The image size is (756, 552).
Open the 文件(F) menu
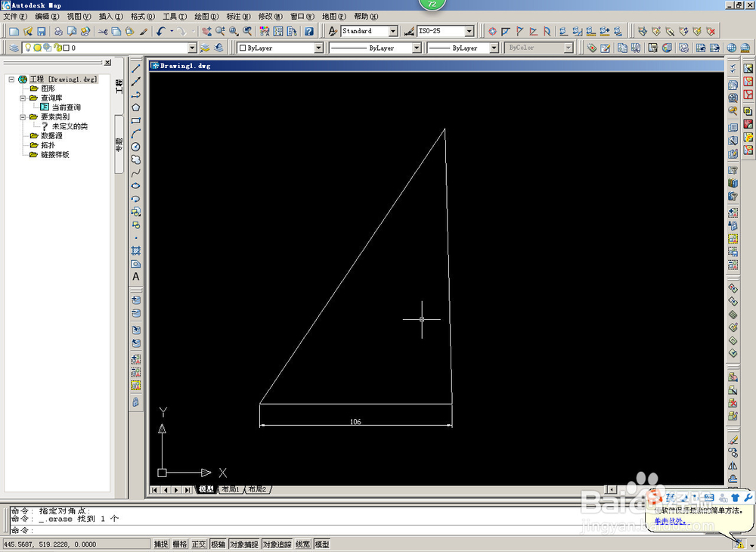(15, 17)
